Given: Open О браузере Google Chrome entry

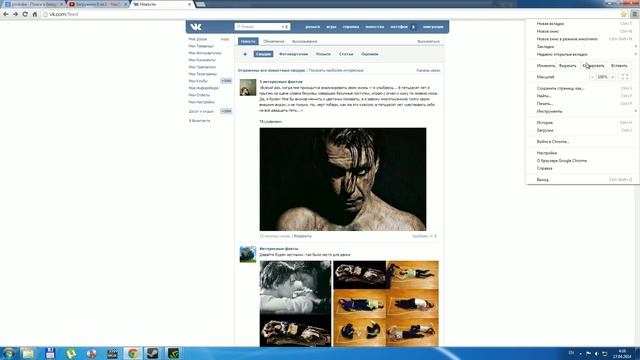Looking at the screenshot, I should tap(582, 160).
